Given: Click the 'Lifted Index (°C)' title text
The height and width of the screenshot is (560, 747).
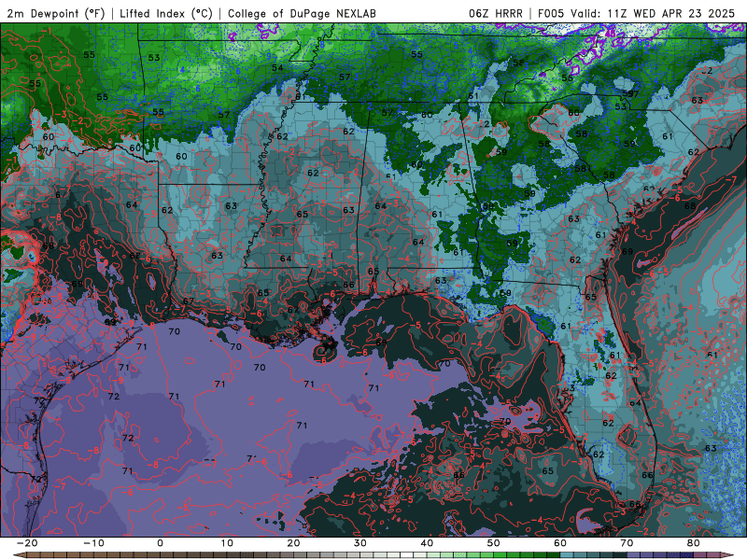Looking at the screenshot, I should coord(166,13).
